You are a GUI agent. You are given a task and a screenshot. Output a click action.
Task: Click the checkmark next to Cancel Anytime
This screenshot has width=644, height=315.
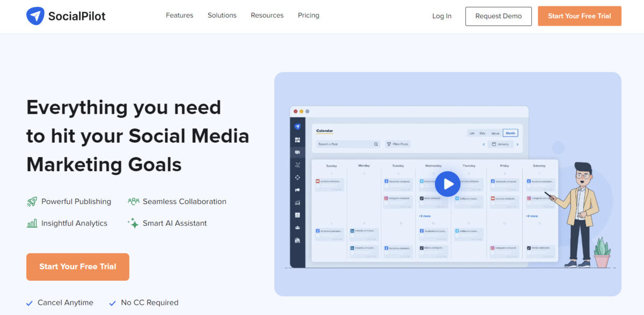(x=30, y=303)
